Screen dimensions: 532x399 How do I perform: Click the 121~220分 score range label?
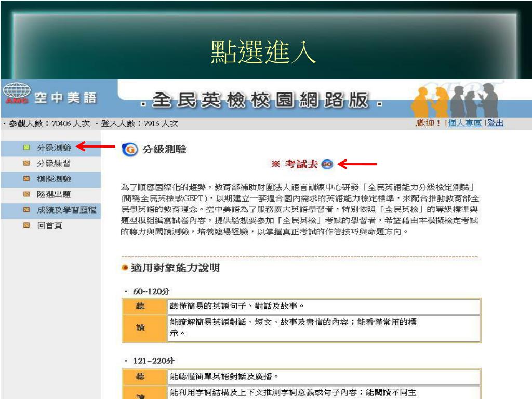[x=154, y=361]
